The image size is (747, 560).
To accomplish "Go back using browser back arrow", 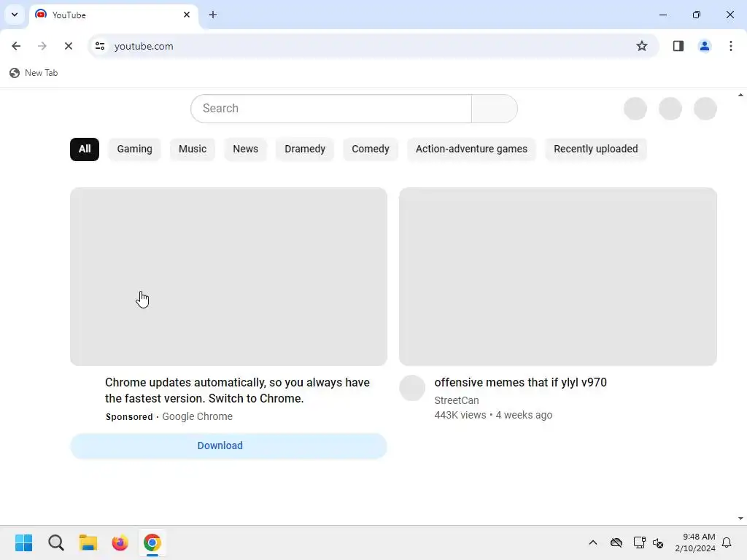I will tap(16, 46).
